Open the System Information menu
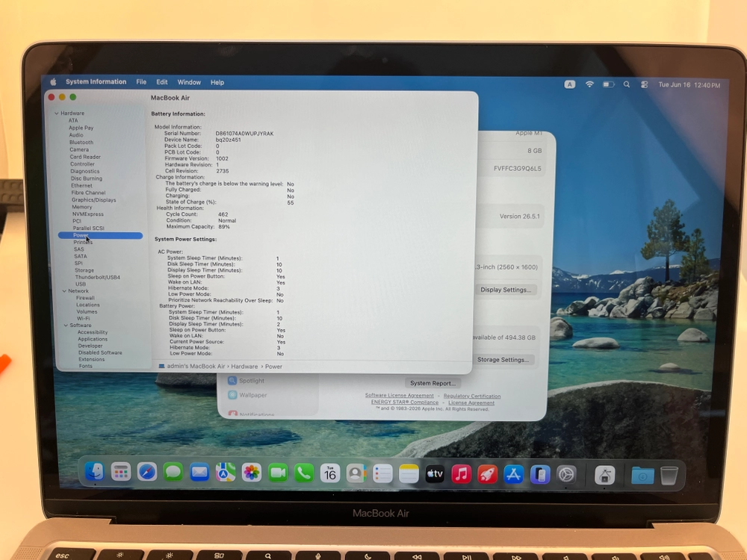The width and height of the screenshot is (747, 560). [96, 82]
